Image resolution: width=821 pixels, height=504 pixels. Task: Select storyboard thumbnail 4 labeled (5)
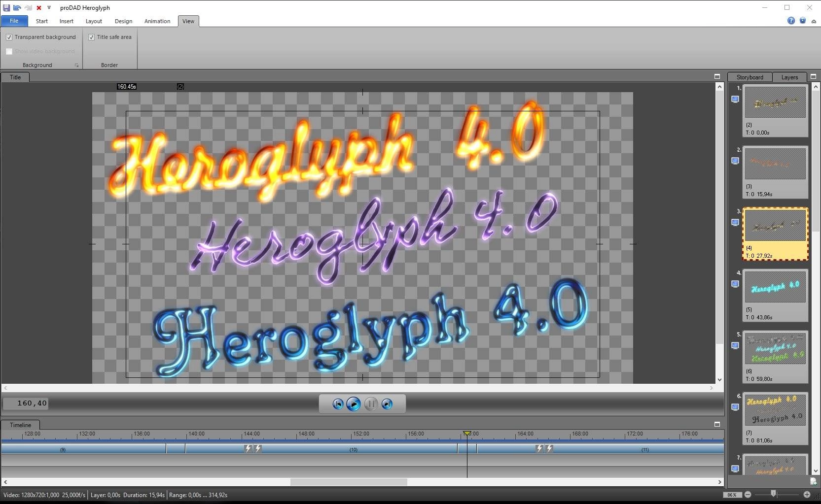(775, 295)
